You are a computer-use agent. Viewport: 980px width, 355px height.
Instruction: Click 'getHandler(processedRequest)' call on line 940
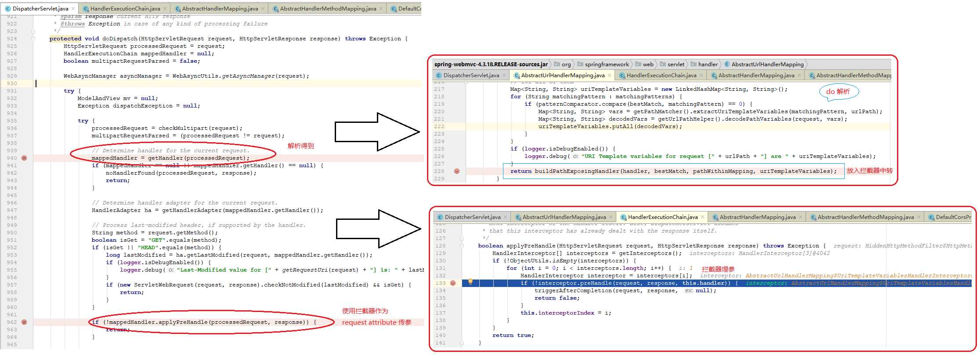pos(197,158)
